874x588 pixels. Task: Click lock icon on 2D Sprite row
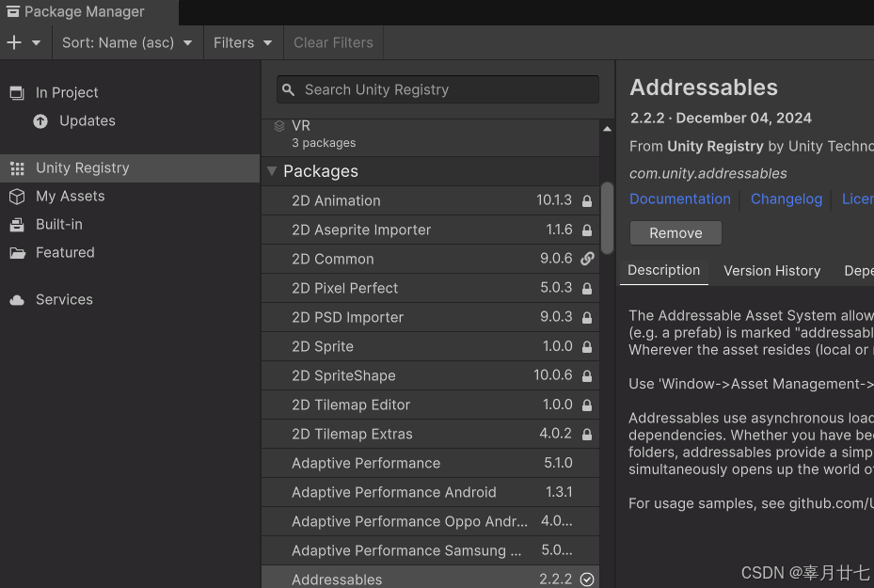click(x=587, y=347)
